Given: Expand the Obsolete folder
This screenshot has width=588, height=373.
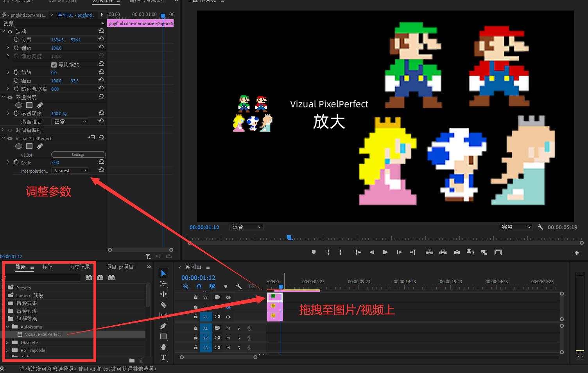Looking at the screenshot, I should (7, 343).
